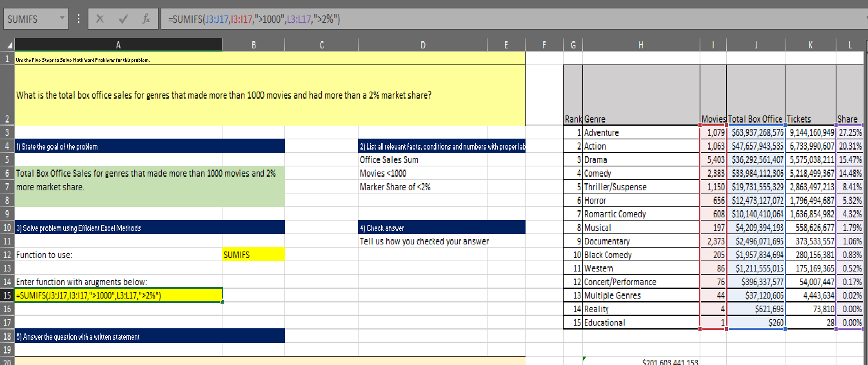
Task: Select the 'Function to use:' cell
Action: tap(118, 255)
